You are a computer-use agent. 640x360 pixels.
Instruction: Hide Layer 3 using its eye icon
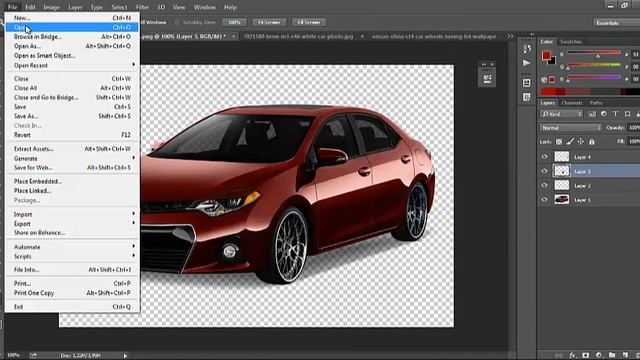544,171
